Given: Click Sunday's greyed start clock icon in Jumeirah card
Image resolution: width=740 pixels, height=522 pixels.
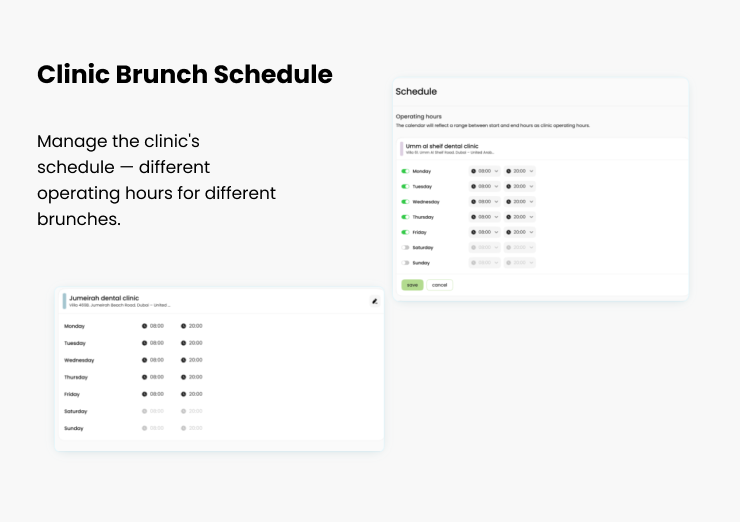Looking at the screenshot, I should point(144,428).
